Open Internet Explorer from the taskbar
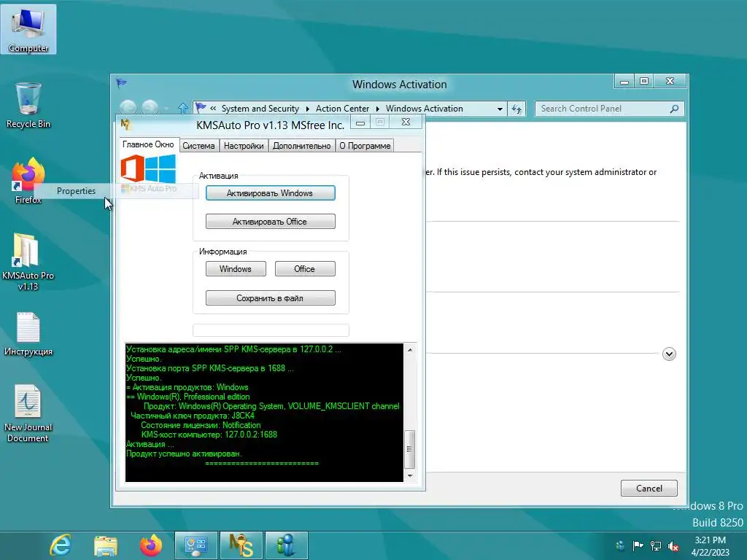 click(x=61, y=545)
